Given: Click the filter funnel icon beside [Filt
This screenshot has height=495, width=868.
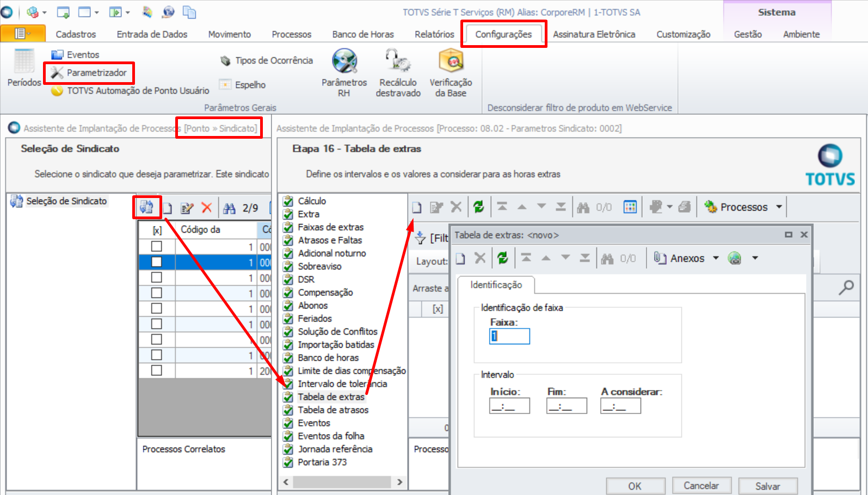Looking at the screenshot, I should (x=420, y=238).
